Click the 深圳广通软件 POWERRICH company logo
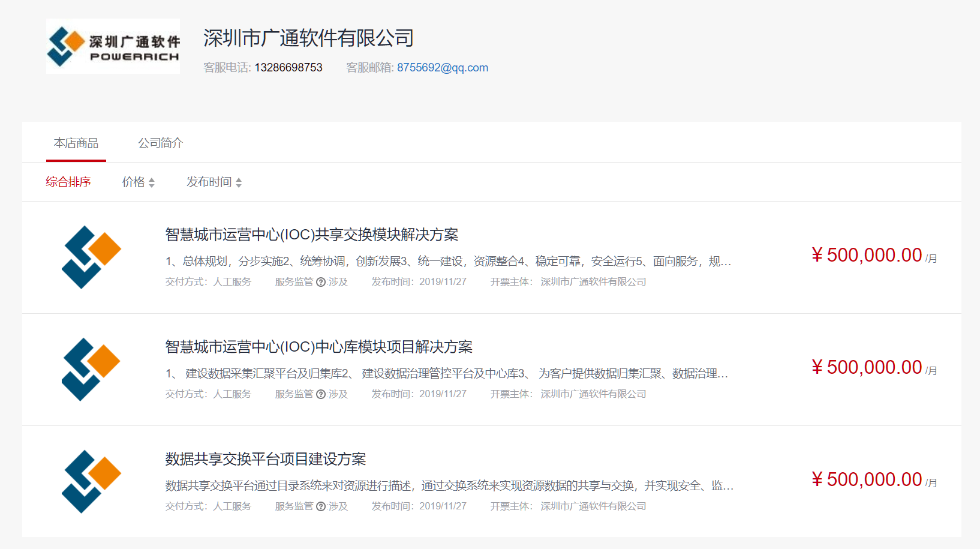The image size is (980, 549). [113, 46]
